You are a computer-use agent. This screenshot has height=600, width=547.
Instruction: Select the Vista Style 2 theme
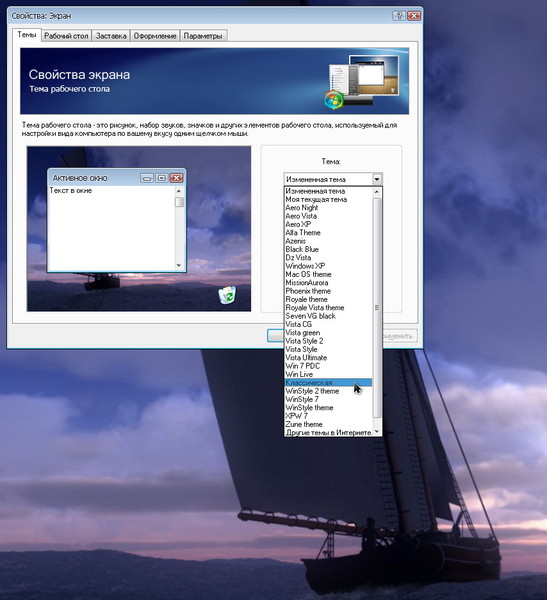pyautogui.click(x=328, y=341)
